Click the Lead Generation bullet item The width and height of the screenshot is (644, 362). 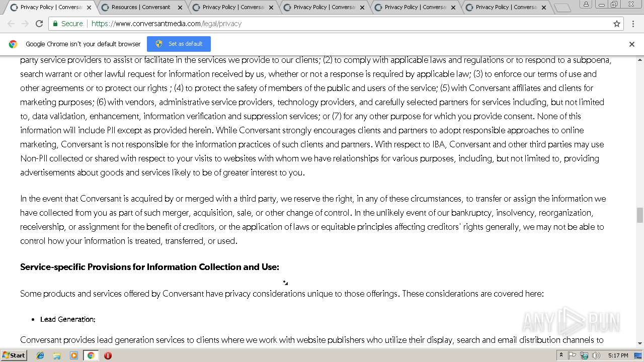pos(67,319)
